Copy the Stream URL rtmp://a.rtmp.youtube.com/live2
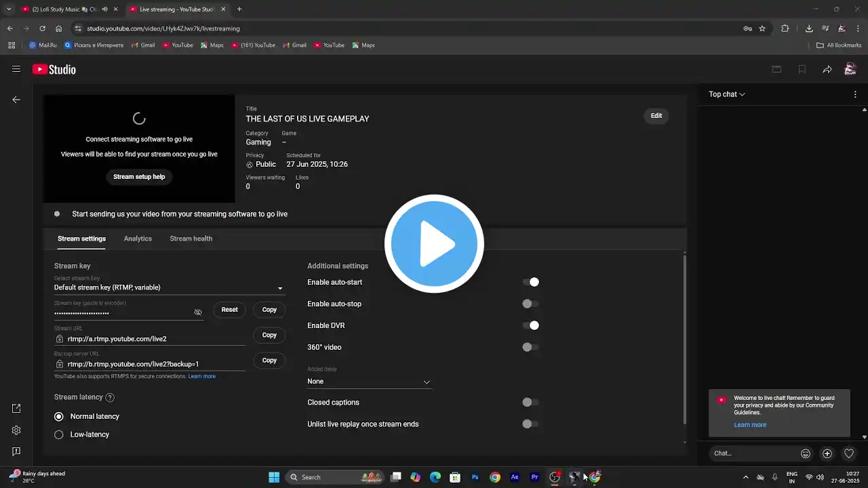Viewport: 868px width, 488px height. 269,335
